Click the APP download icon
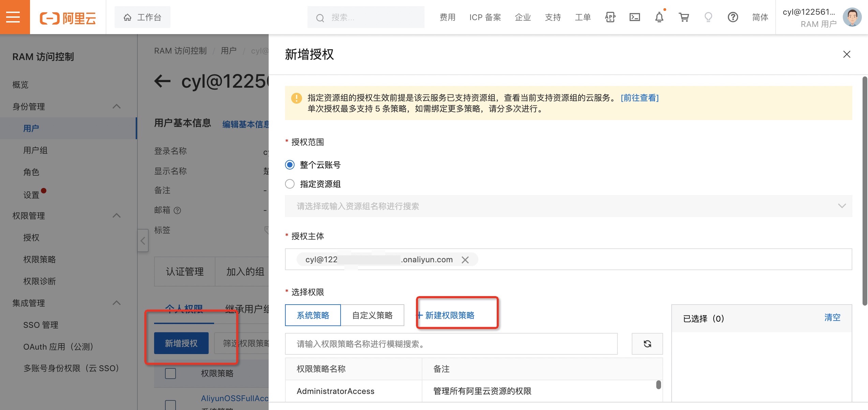 pyautogui.click(x=610, y=17)
